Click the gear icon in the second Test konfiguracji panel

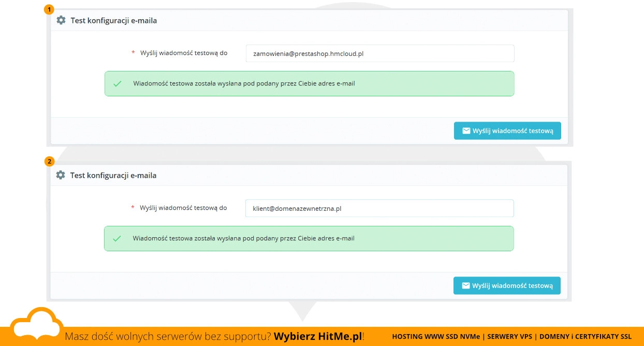(61, 175)
